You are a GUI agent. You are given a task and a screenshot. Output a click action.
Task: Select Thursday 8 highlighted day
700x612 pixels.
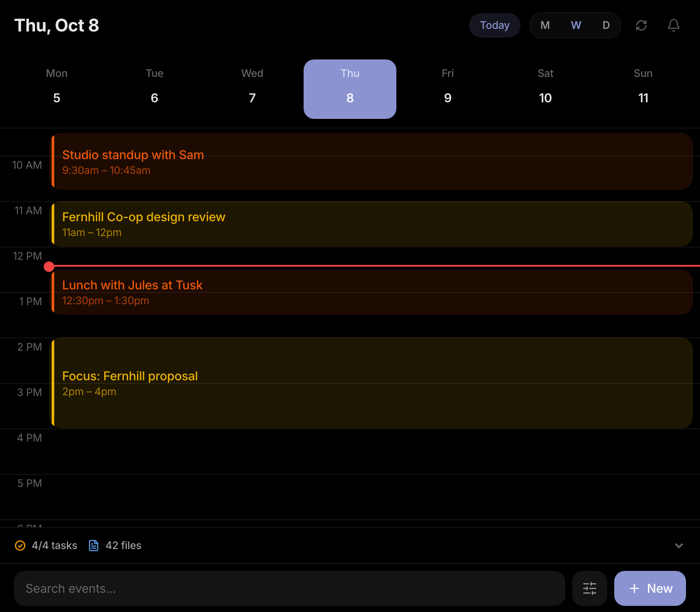pyautogui.click(x=350, y=89)
